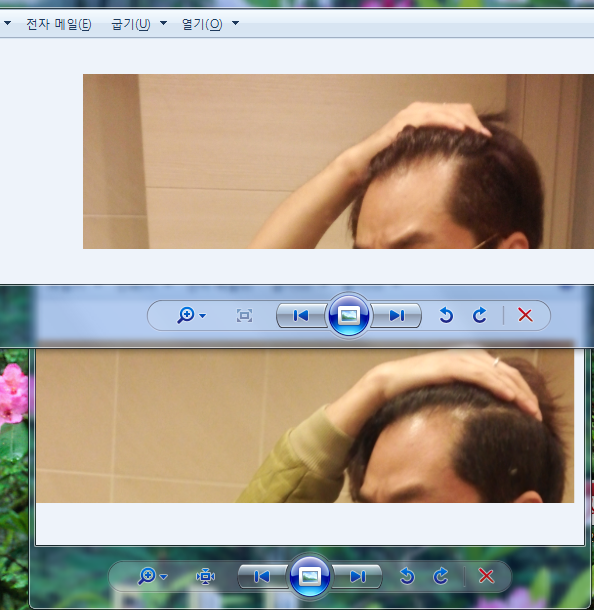Rotate bare-arm photo counterclockwise
This screenshot has height=610, width=594.
click(446, 315)
